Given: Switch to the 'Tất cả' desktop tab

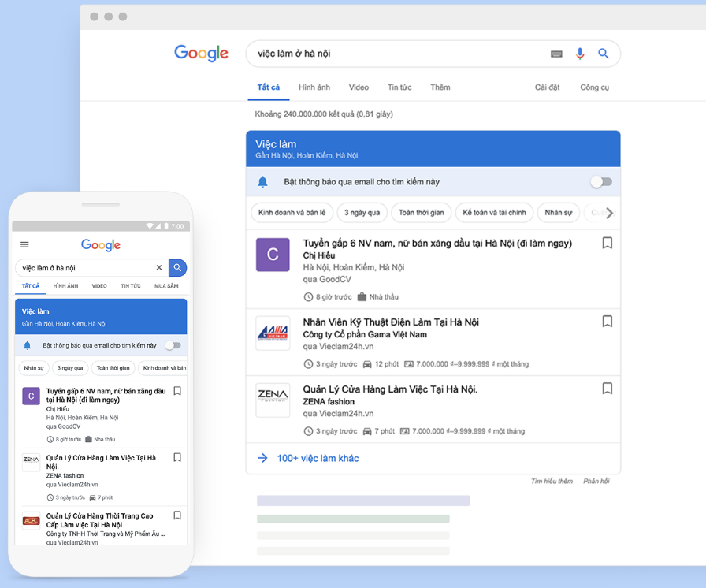Looking at the screenshot, I should 269,87.
